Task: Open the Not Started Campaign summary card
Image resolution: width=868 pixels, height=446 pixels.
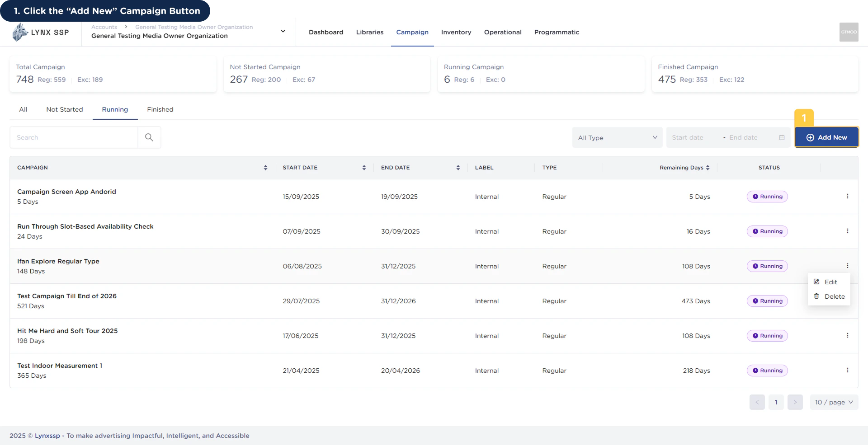Action: [x=327, y=74]
